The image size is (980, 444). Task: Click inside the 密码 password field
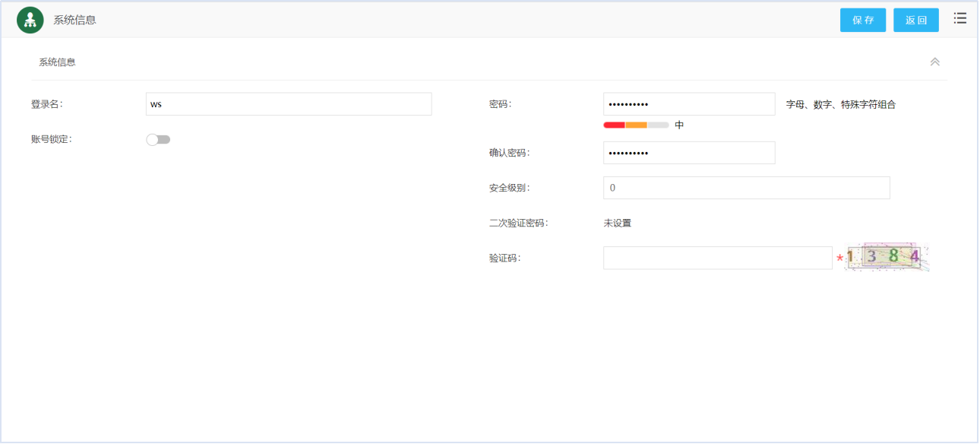click(689, 103)
